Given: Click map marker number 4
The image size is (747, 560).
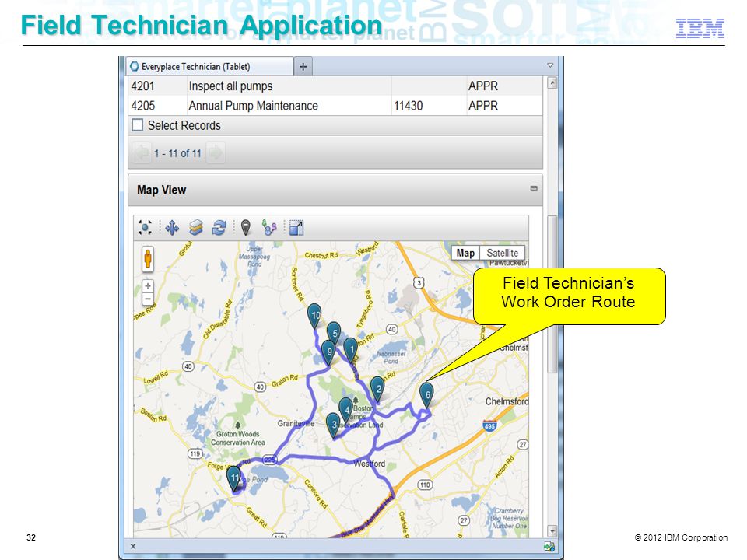Looking at the screenshot, I should [346, 410].
